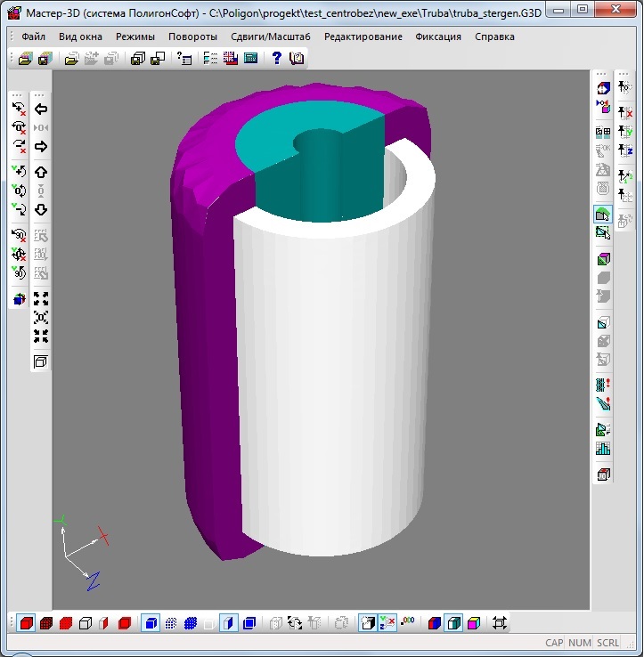Expand the Фиксация menu

438,37
